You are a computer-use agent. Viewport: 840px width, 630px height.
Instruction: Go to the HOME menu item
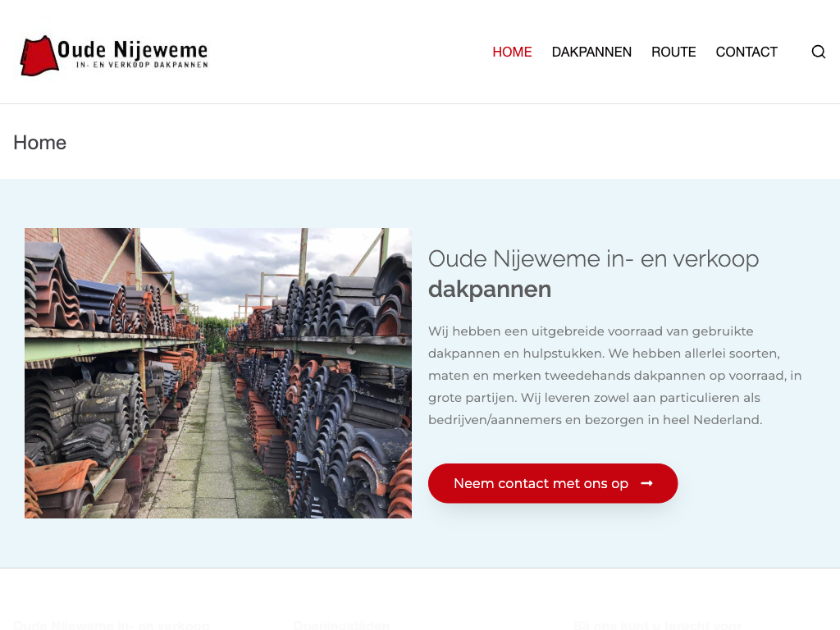click(512, 52)
